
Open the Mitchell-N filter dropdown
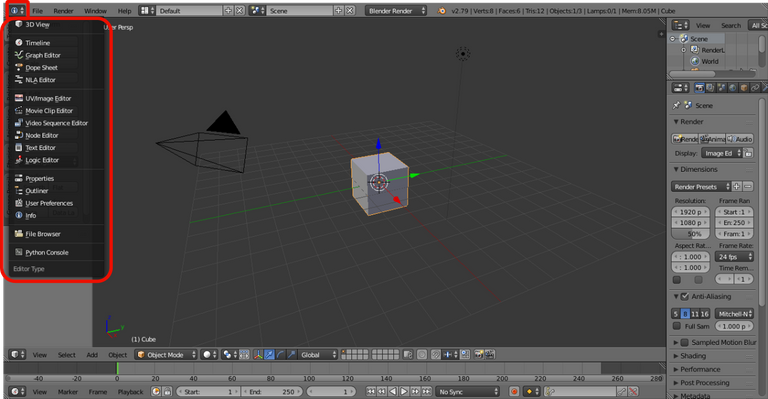(x=734, y=314)
